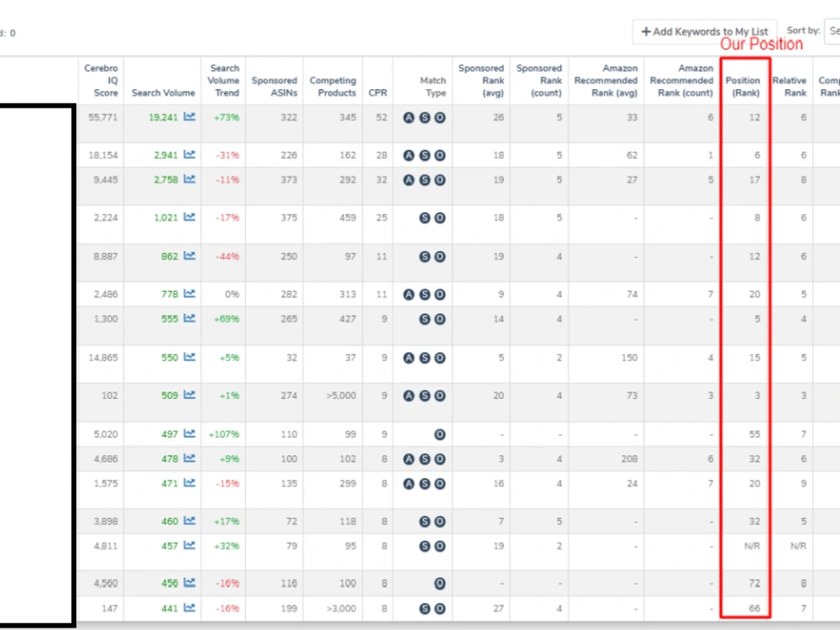Open trend chart icon for search volume 456
Viewport: 840px width, 630px height.
190,583
